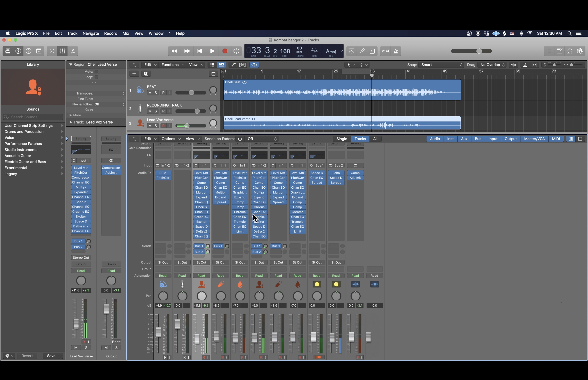This screenshot has height=380, width=588.
Task: Open the Drag No Overlap dropdown
Action: (492, 65)
